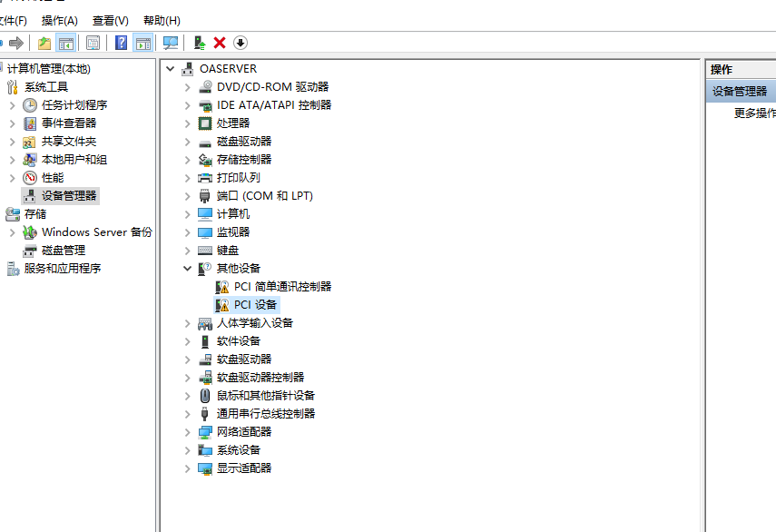The width and height of the screenshot is (776, 532).
Task: Select the 监视器 device category
Action: tap(233, 232)
